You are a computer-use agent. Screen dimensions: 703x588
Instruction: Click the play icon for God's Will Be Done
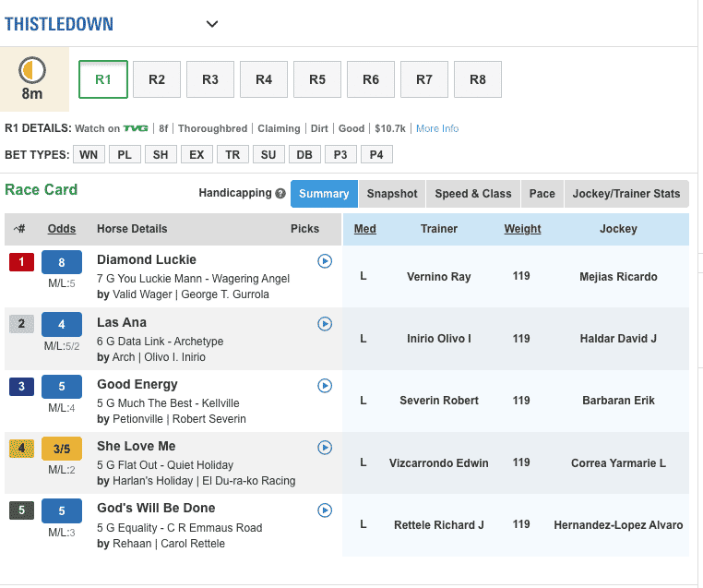tap(325, 510)
